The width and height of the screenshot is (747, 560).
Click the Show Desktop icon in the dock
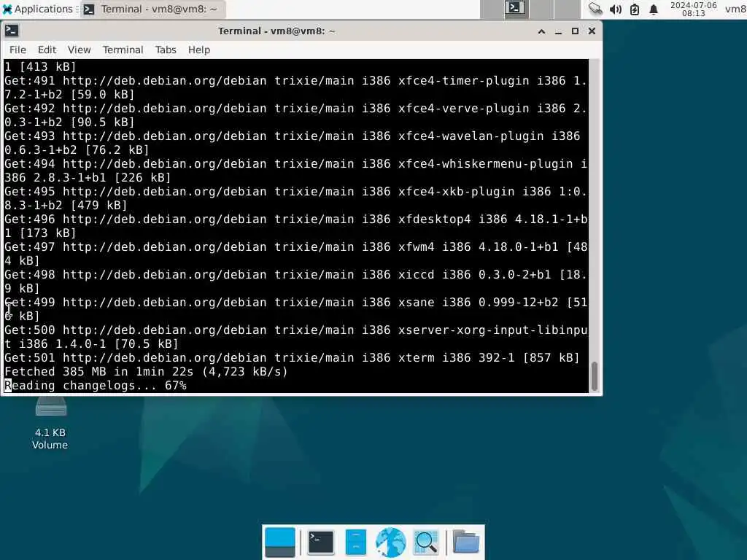(x=279, y=542)
